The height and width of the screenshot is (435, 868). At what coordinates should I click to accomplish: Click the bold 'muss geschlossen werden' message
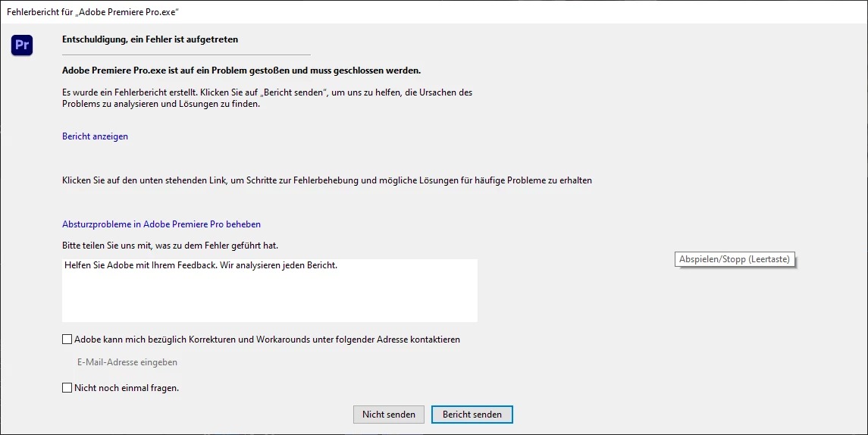click(x=241, y=70)
